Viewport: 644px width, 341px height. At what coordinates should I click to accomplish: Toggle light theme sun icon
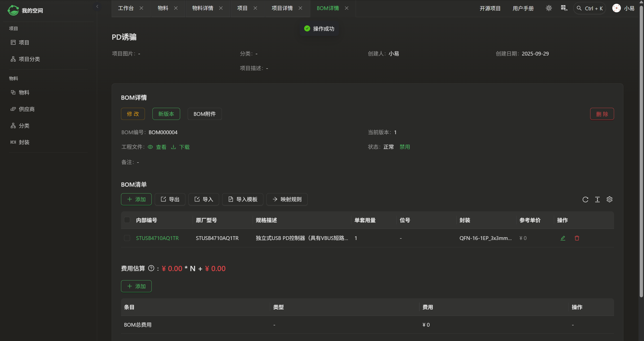[549, 8]
